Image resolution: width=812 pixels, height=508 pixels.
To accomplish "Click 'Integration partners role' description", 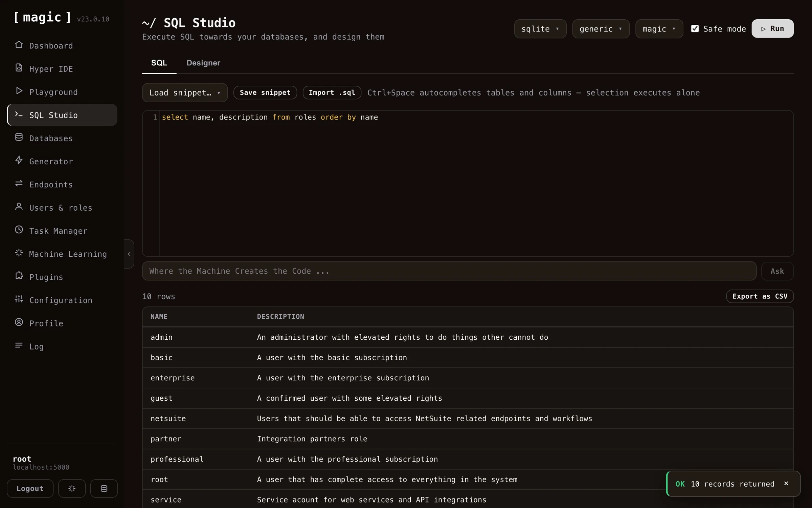I will coord(312,439).
